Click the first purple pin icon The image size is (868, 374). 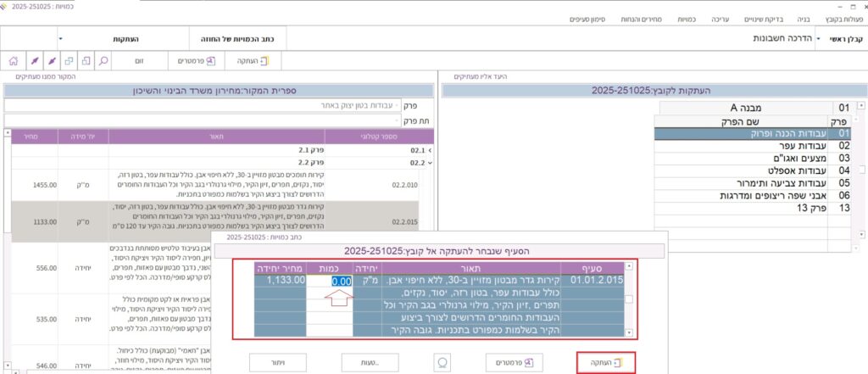[33, 61]
